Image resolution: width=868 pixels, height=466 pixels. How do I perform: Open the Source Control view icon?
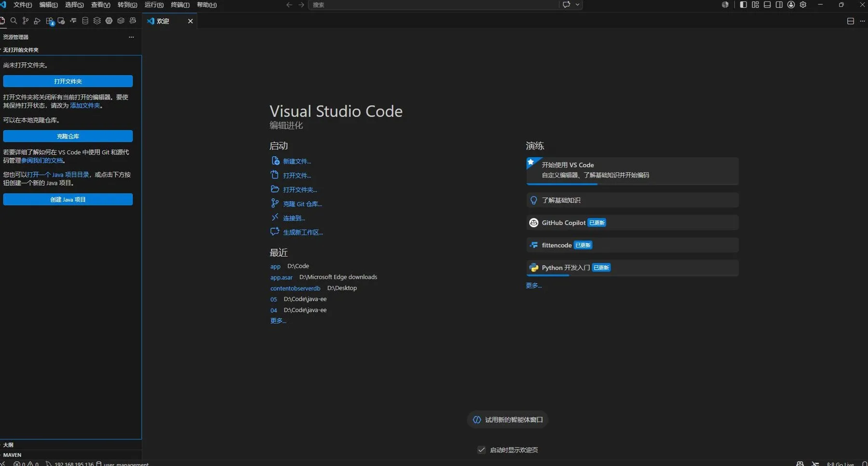26,21
